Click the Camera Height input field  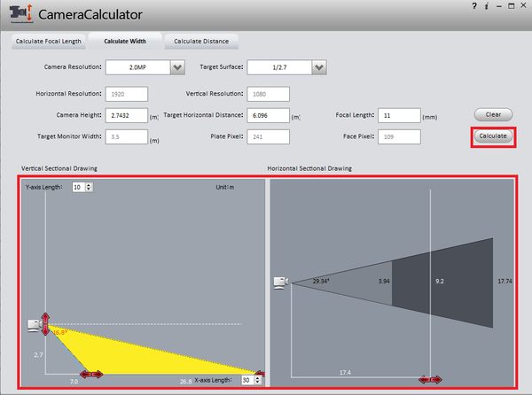pos(127,115)
